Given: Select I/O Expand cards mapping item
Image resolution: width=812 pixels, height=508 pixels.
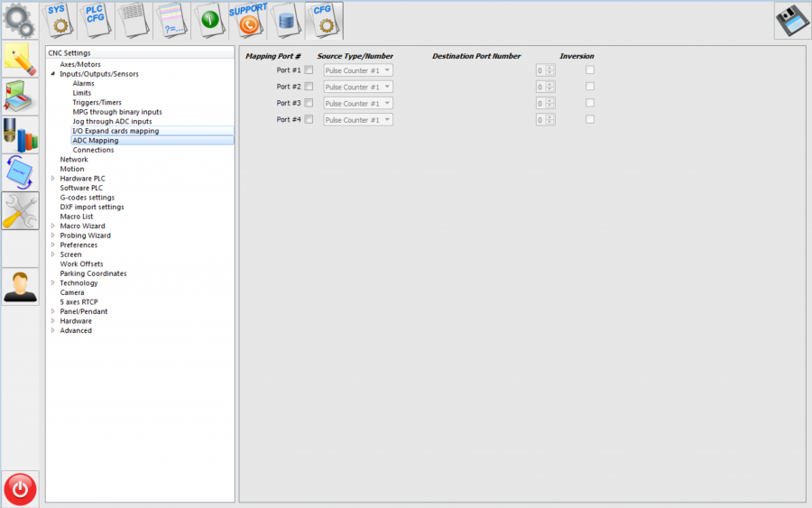Looking at the screenshot, I should pos(115,131).
